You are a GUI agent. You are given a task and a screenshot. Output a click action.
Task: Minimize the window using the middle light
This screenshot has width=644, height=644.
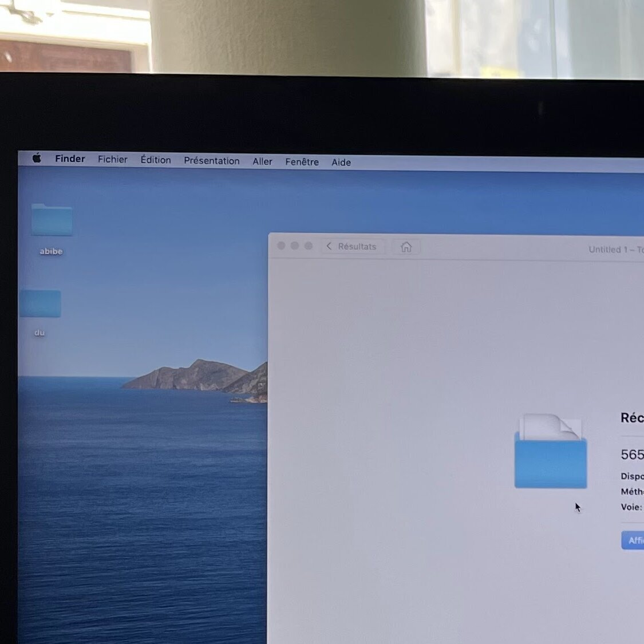(295, 246)
